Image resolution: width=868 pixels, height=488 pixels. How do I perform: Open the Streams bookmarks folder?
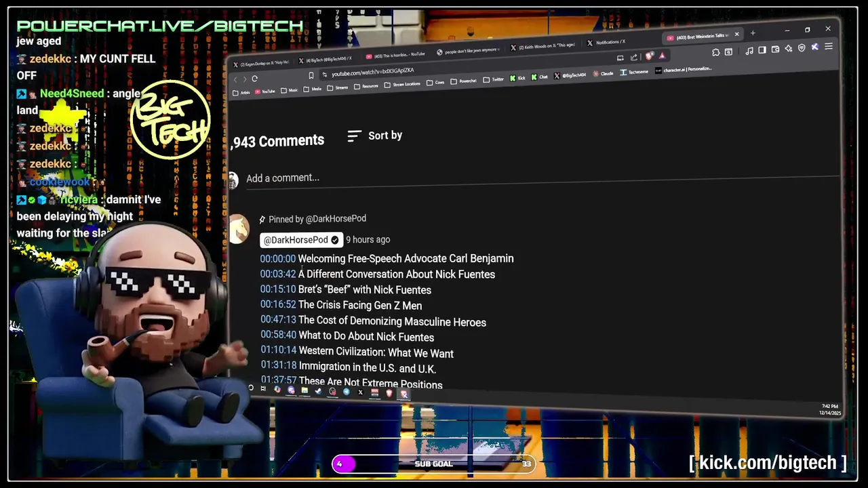(337, 87)
